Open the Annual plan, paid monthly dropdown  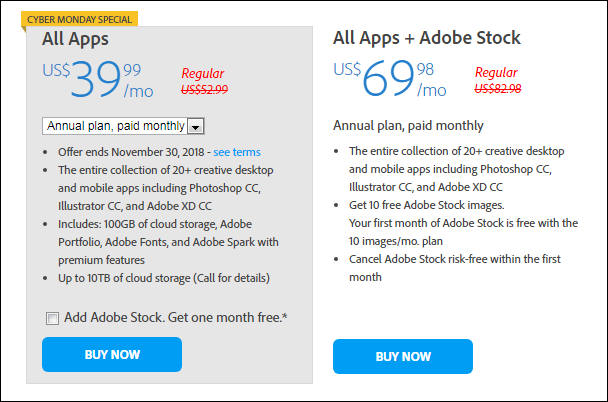(123, 126)
